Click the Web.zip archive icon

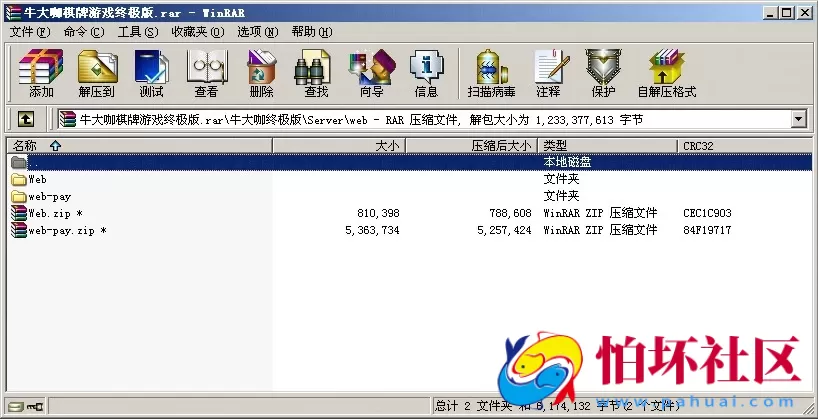click(19, 213)
